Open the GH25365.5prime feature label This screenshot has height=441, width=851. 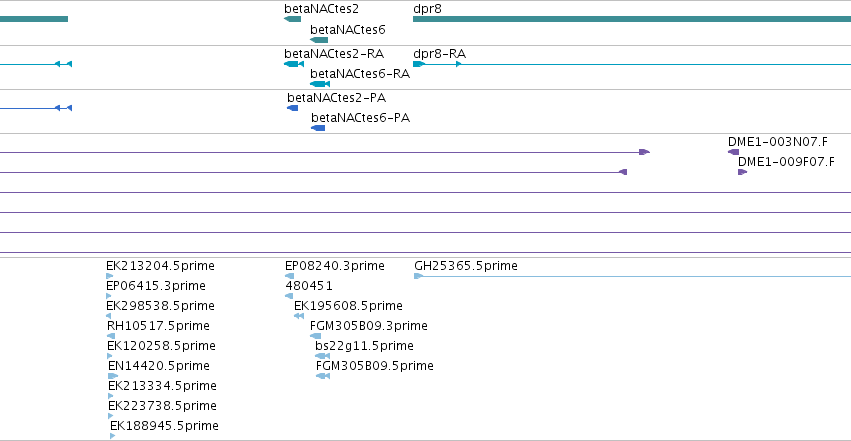(x=466, y=266)
